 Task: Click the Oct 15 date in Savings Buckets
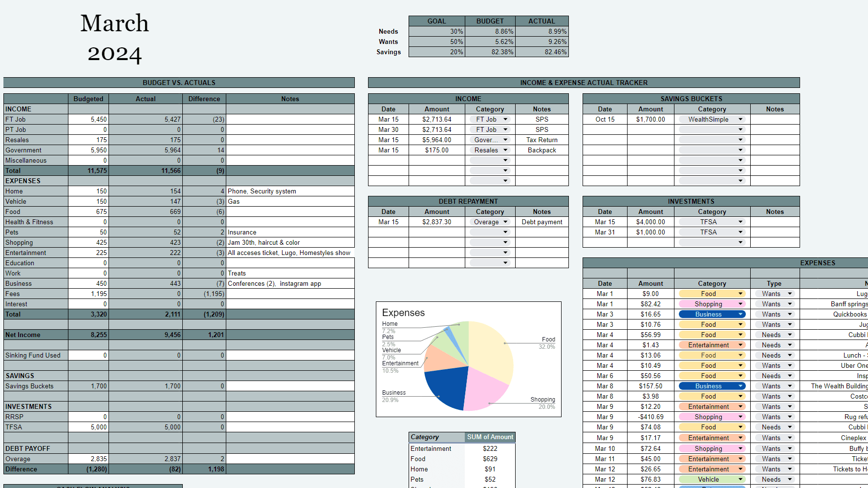click(605, 119)
